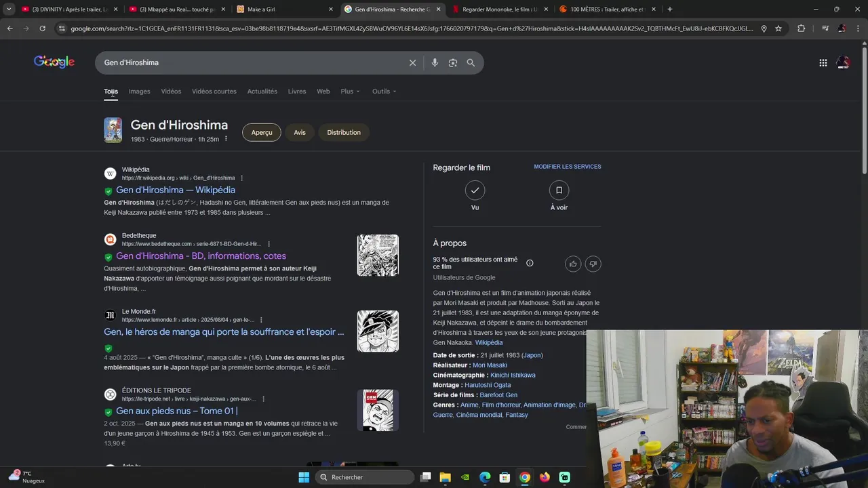Bookmark this page with the star icon

778,28
